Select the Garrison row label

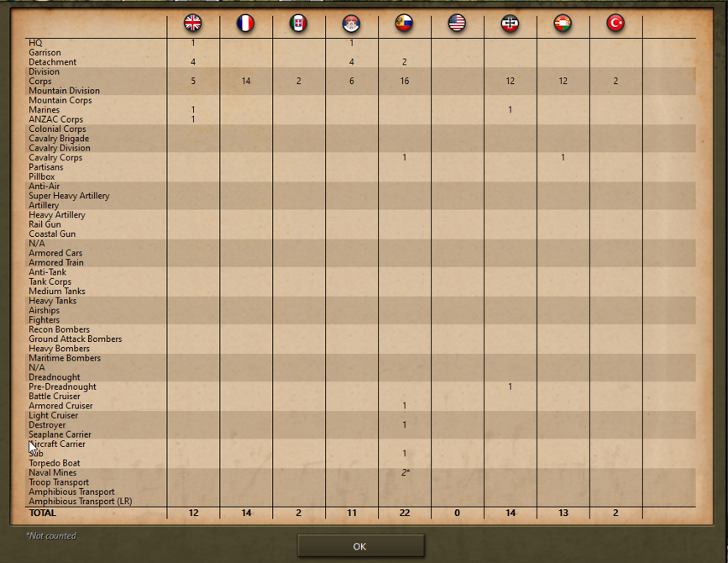click(x=45, y=52)
